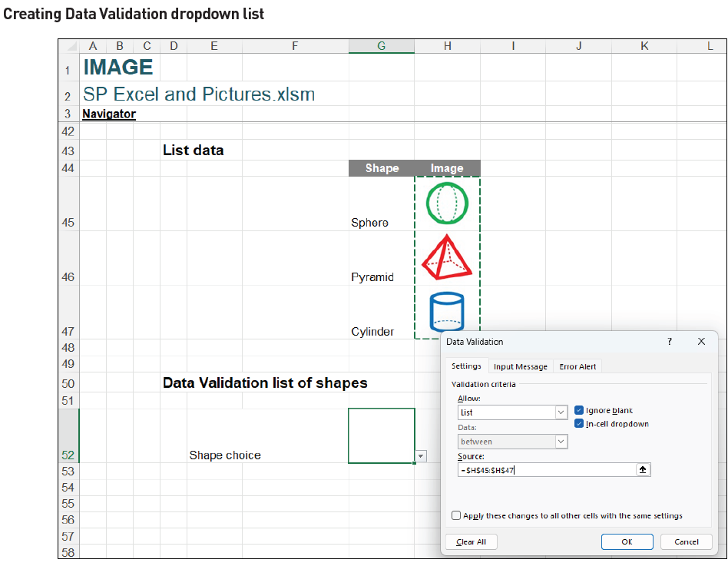This screenshot has height=576, width=728.
Task: Select the blue Cylinder shape image
Action: tap(446, 313)
